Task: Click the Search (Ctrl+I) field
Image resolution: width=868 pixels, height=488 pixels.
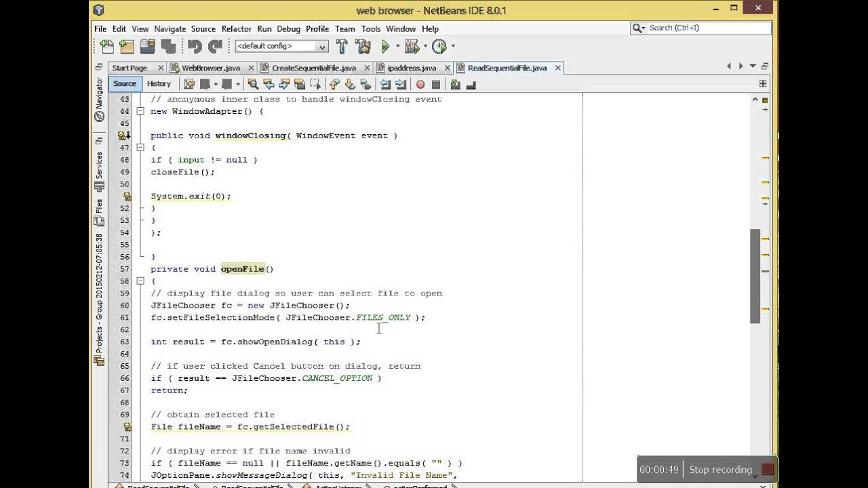Action: pos(701,28)
